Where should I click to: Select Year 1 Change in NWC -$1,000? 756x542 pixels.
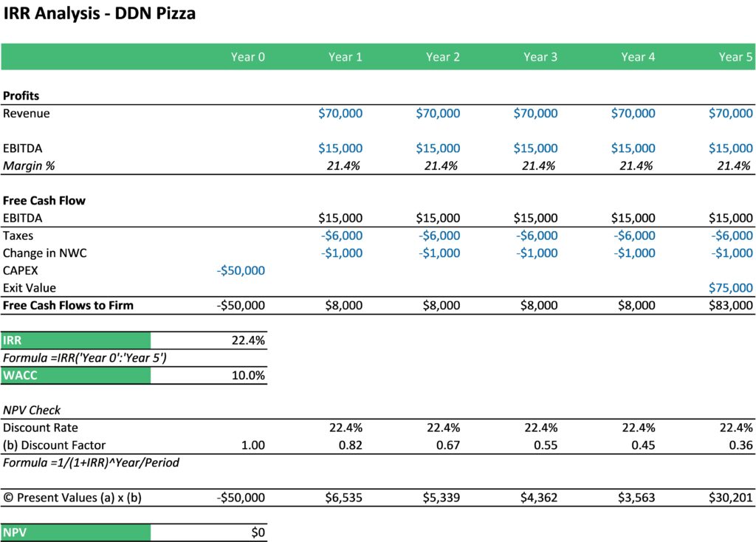(x=342, y=253)
